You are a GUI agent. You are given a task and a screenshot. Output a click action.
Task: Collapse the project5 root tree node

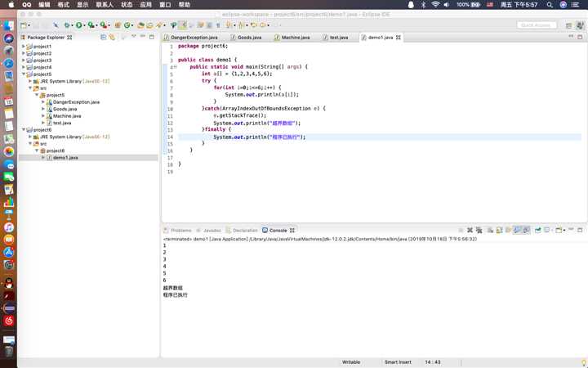pos(23,74)
